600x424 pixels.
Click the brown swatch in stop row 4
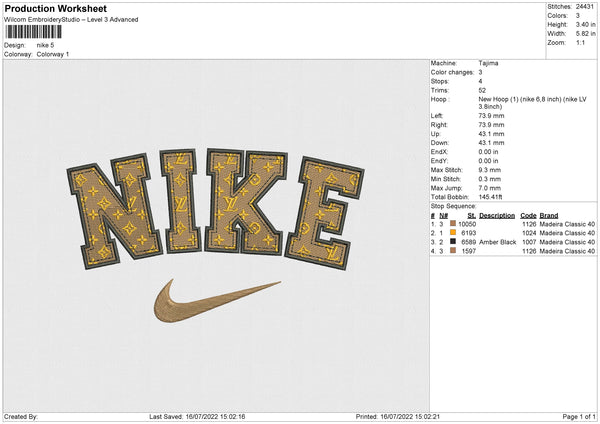coord(453,251)
